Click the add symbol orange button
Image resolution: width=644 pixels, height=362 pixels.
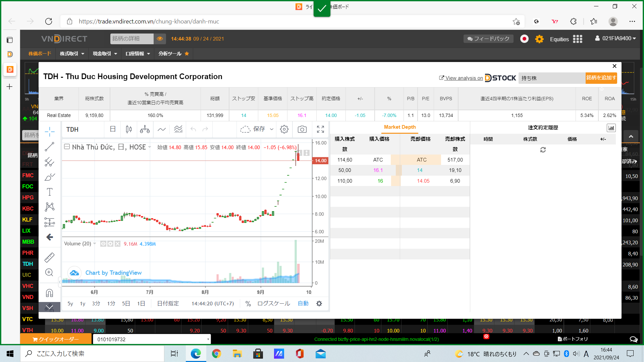click(x=601, y=78)
